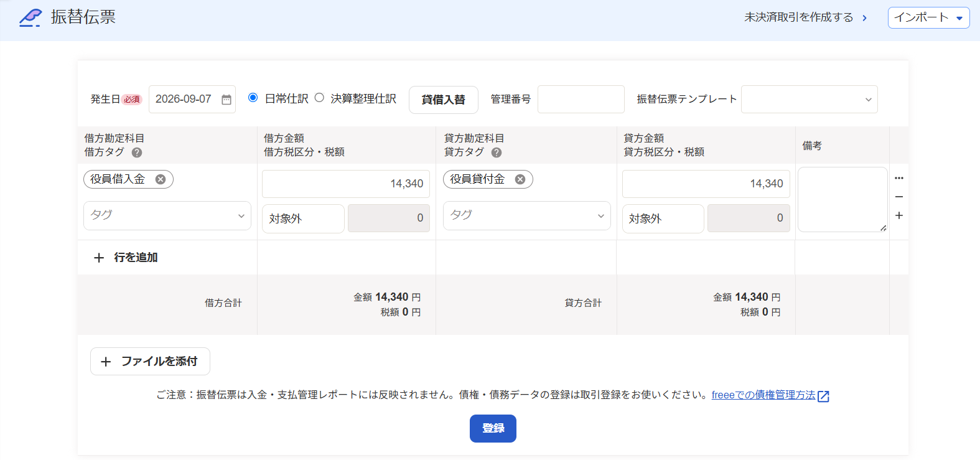This screenshot has height=460, width=980.
Task: Click the chevron next to 未決済取引を作成する
Action: (864, 18)
